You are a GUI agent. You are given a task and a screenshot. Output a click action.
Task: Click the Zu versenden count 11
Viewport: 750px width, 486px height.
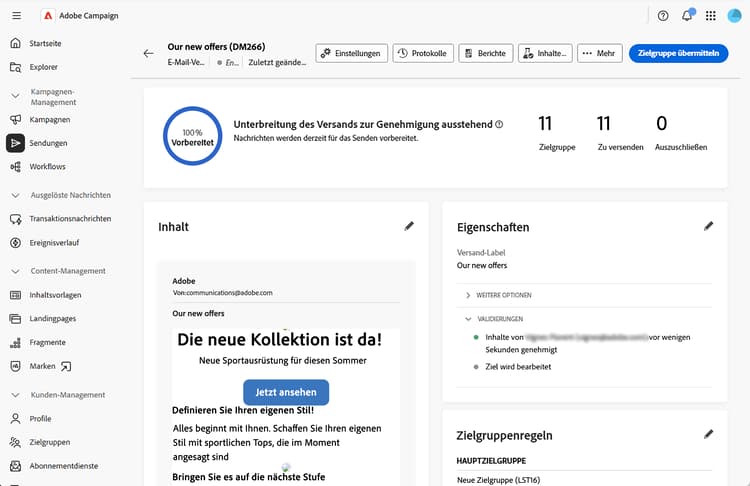(x=604, y=123)
